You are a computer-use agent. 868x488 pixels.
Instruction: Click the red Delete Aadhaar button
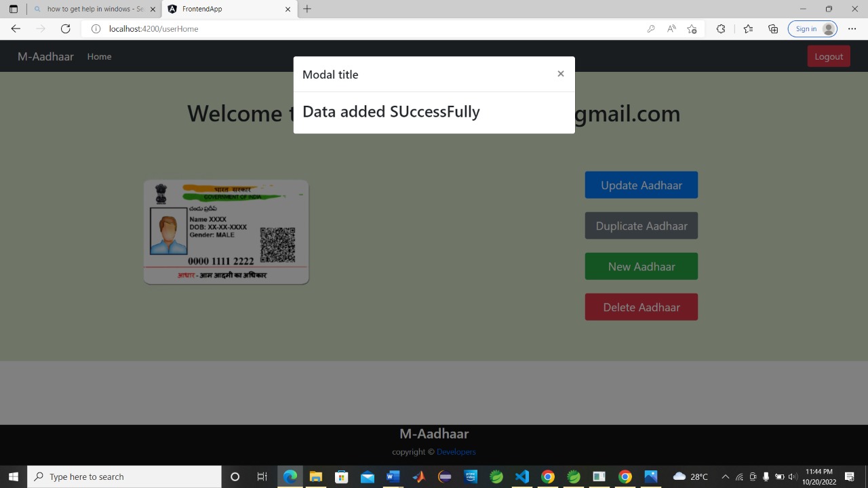[x=641, y=307]
